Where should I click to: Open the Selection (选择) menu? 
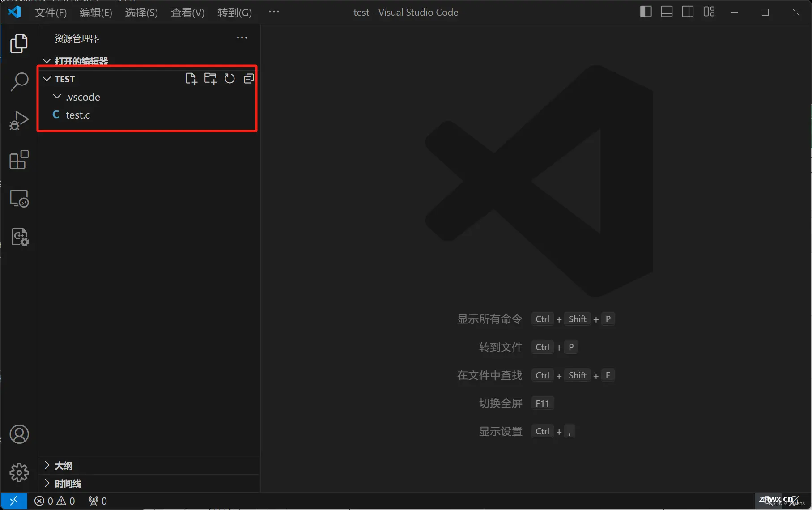point(141,13)
